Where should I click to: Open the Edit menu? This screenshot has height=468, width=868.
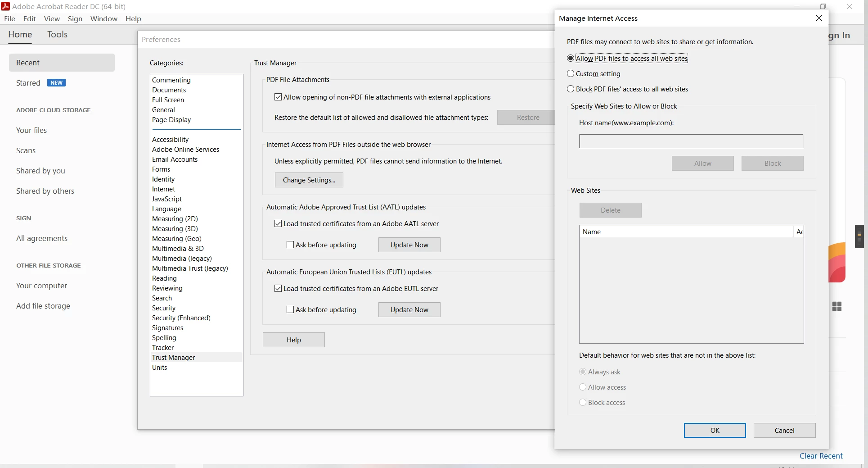pos(30,18)
